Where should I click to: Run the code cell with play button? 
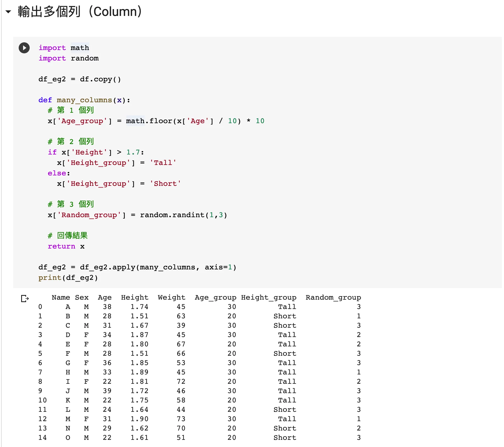coord(24,48)
